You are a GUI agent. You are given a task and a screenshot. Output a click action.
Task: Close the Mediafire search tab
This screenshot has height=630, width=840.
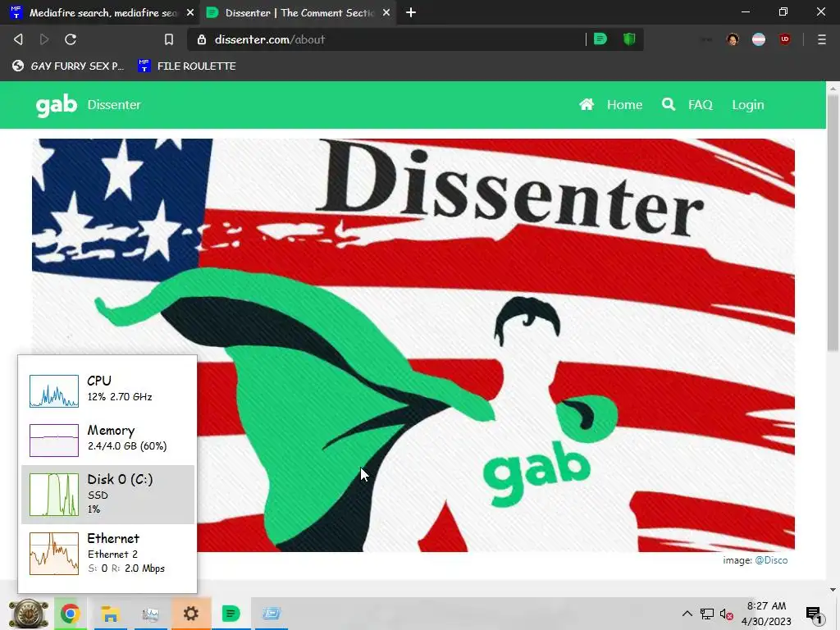click(x=190, y=12)
